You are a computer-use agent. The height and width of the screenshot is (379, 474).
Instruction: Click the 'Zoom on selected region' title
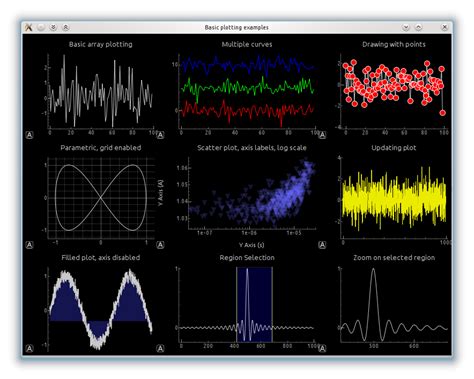pyautogui.click(x=394, y=257)
